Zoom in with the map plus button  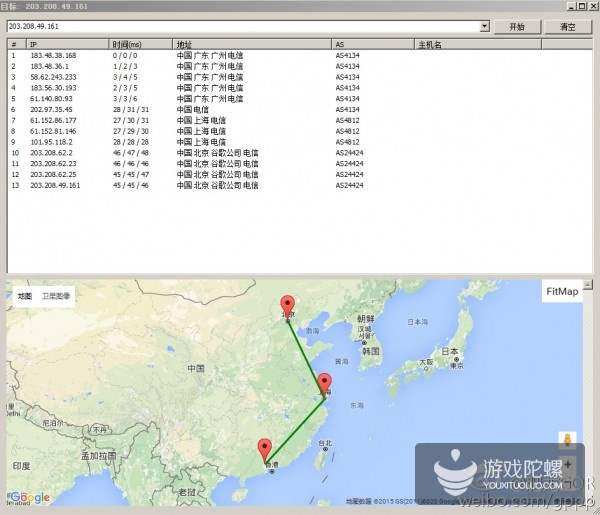568,465
